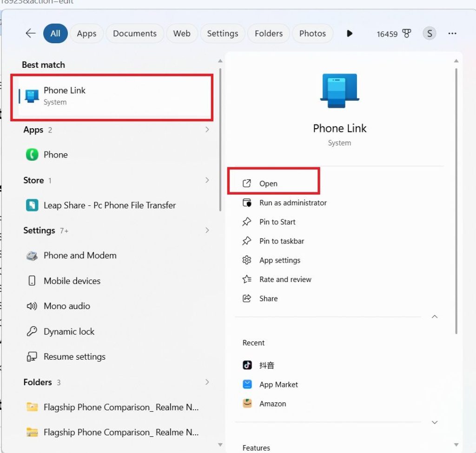Switch to the Documents filter tab
The width and height of the screenshot is (476, 453).
[x=135, y=33]
